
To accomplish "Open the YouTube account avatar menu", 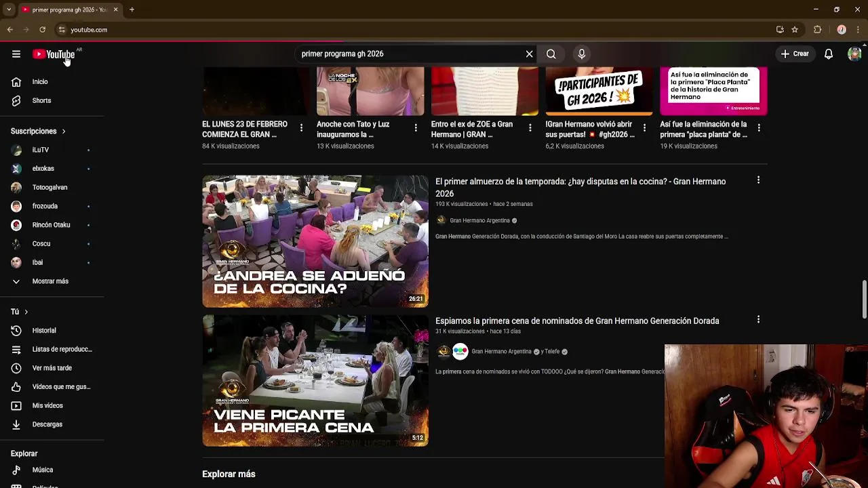I will [x=854, y=54].
